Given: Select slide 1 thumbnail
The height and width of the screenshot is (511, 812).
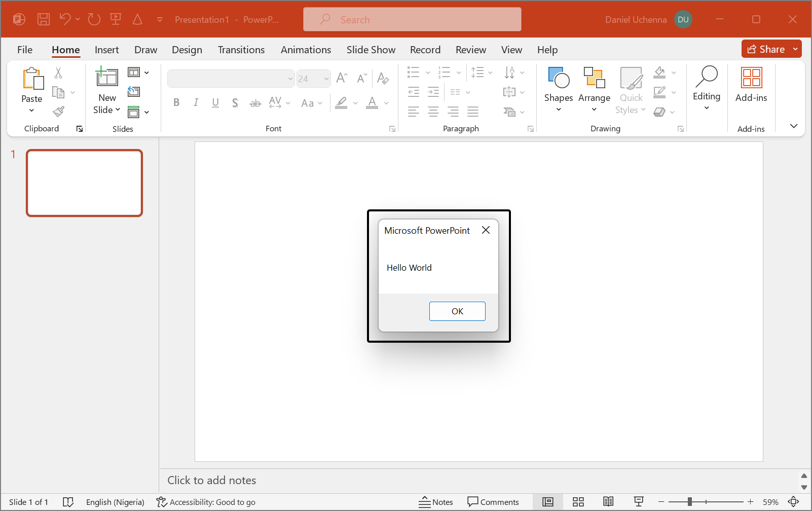Looking at the screenshot, I should pyautogui.click(x=85, y=183).
